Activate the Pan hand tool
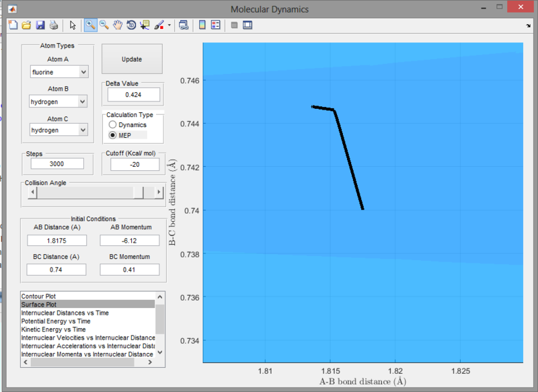Screen dimensions: 538x392 (x=118, y=25)
